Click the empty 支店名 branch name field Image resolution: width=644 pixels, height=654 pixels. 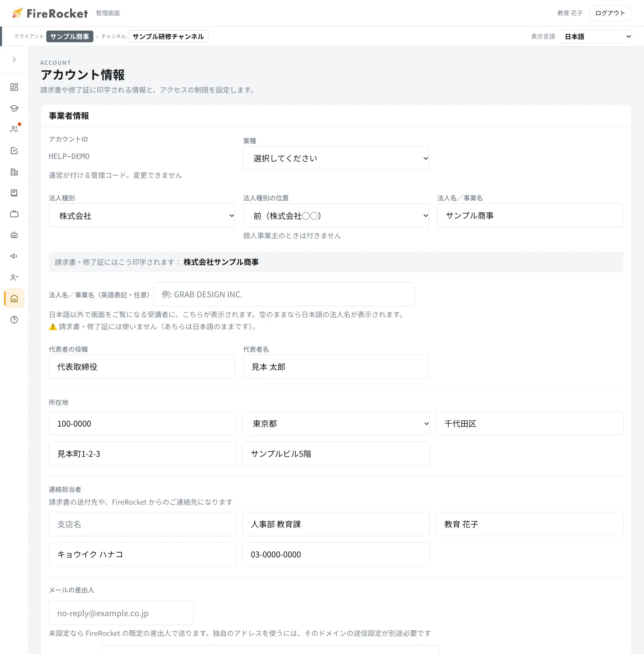tap(142, 524)
